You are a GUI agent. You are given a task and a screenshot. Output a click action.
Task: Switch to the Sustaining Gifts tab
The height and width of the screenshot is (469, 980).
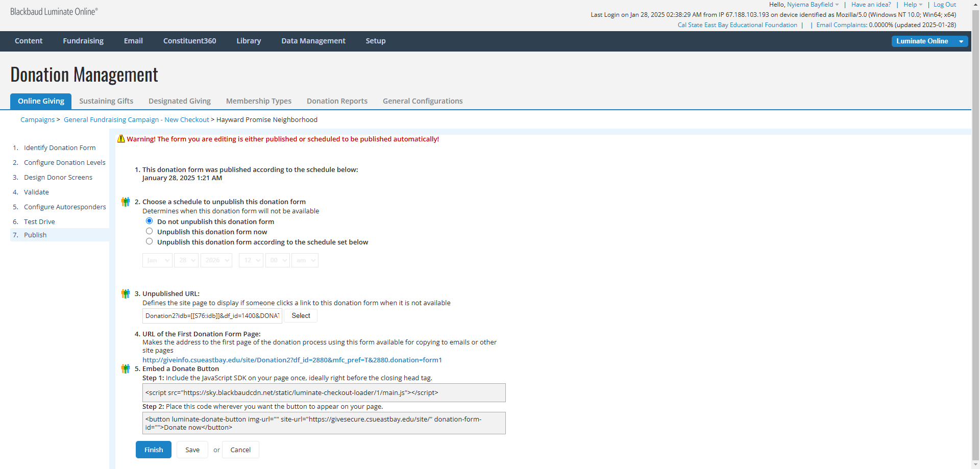tap(106, 101)
